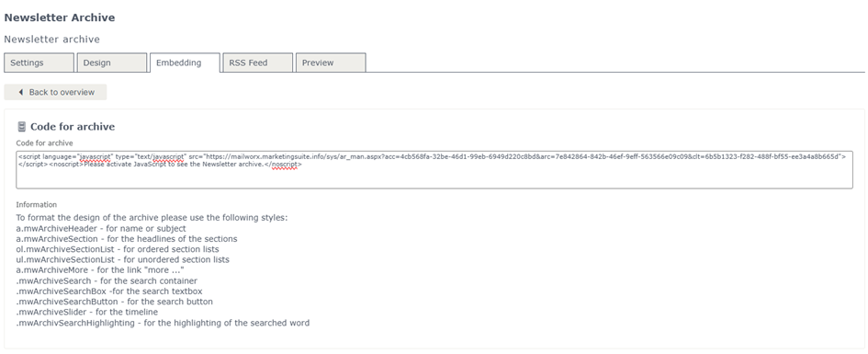Click the ol.mwArchiveSectionList style line
Image resolution: width=868 pixels, height=354 pixels.
118,249
